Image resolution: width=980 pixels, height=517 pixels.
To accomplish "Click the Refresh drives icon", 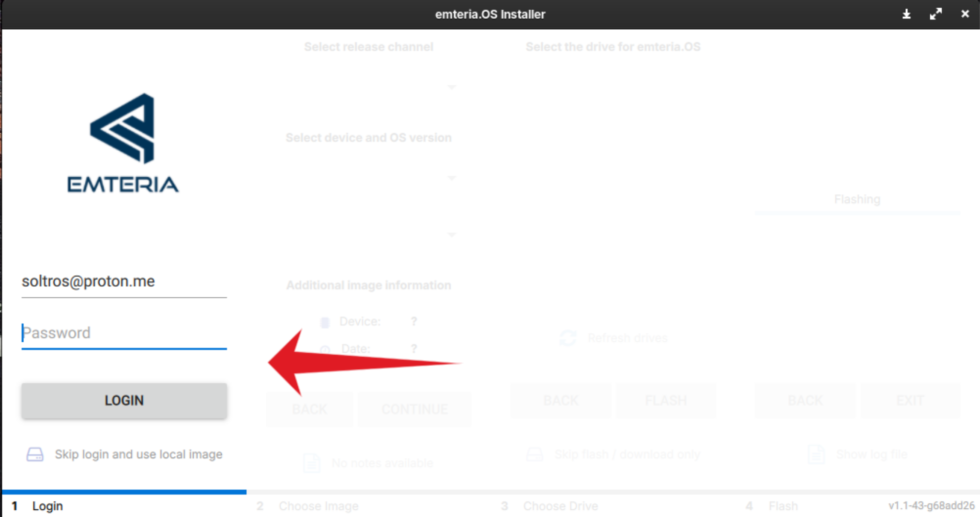I will pyautogui.click(x=568, y=337).
